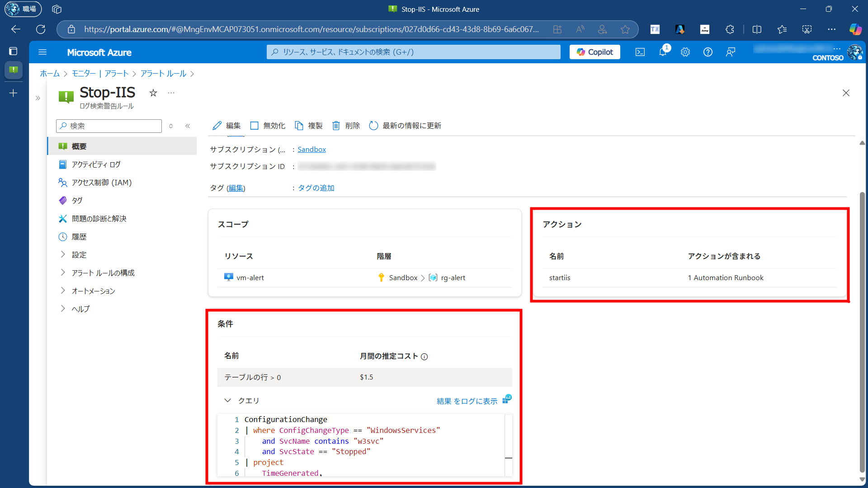
Task: Select アクティビティ ログ menu item
Action: click(x=96, y=164)
